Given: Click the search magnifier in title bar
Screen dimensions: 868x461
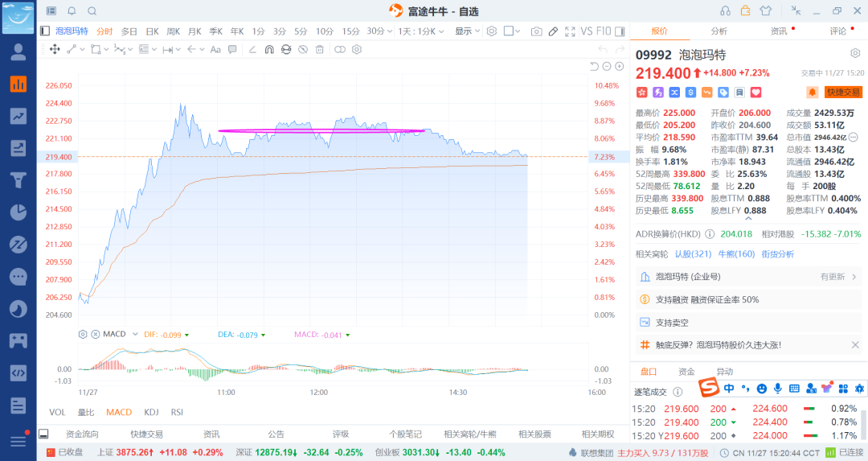Looking at the screenshot, I should pos(92,11).
